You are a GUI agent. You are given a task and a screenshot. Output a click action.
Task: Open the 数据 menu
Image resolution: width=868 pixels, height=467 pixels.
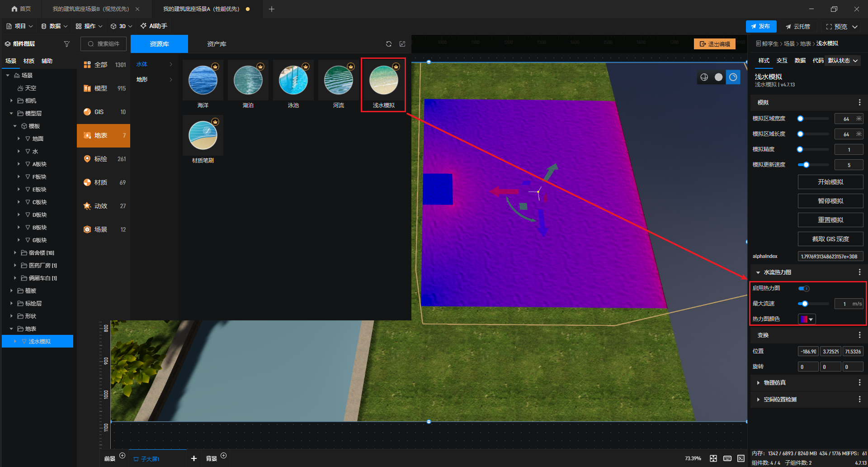54,26
